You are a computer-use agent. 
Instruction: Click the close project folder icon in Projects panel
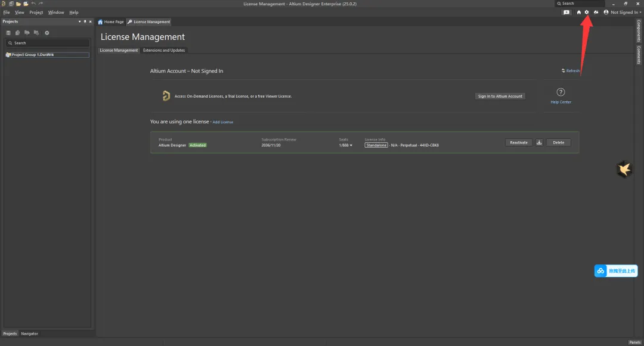36,33
